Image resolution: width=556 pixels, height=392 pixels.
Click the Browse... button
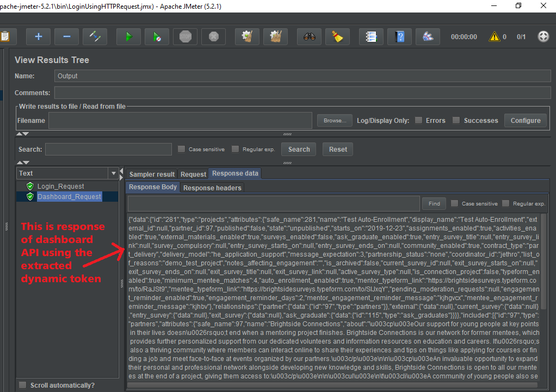334,120
